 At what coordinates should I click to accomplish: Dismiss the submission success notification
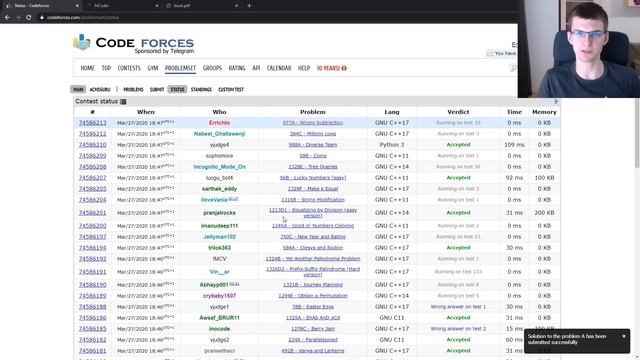coord(624,336)
